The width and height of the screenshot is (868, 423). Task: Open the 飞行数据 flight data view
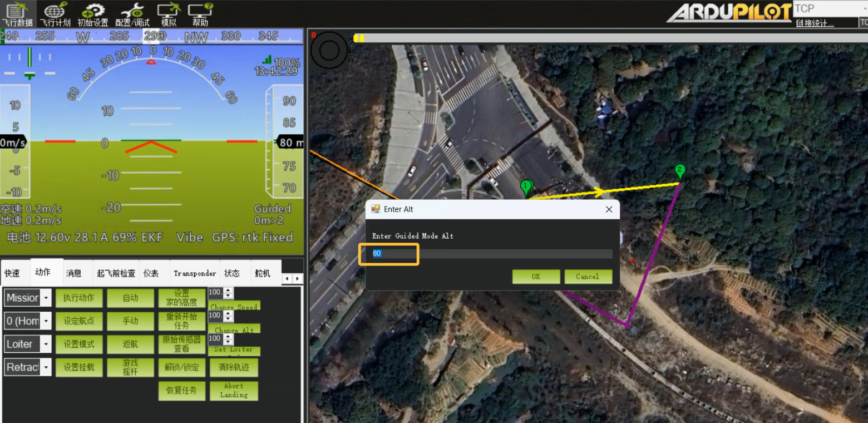17,14
